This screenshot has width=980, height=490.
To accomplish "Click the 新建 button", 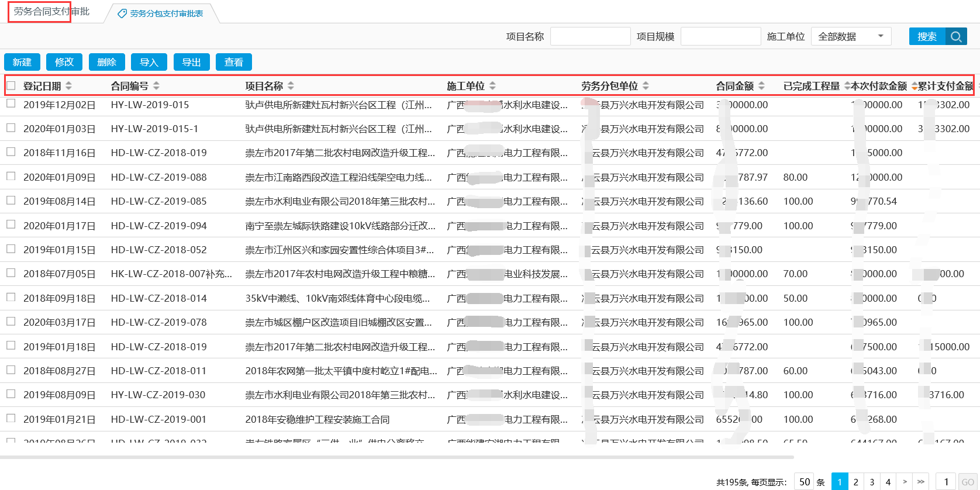I will tap(22, 62).
